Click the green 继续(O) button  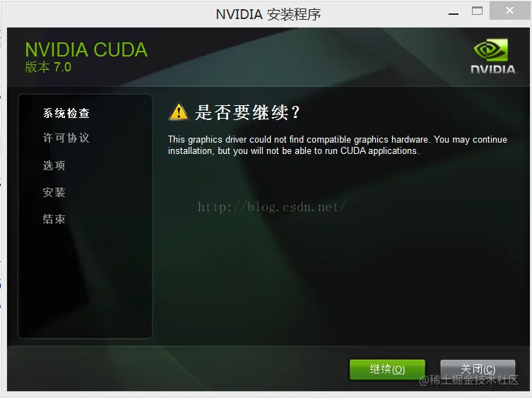(x=387, y=369)
